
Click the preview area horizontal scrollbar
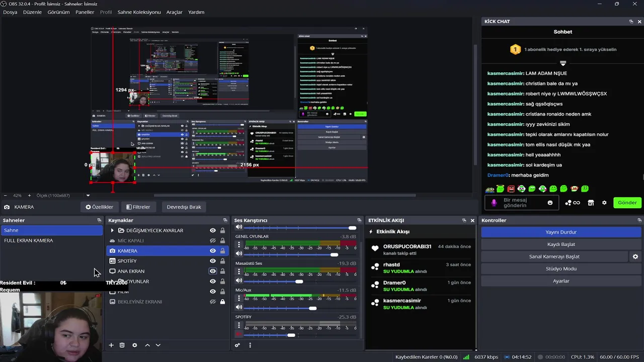(x=285, y=195)
